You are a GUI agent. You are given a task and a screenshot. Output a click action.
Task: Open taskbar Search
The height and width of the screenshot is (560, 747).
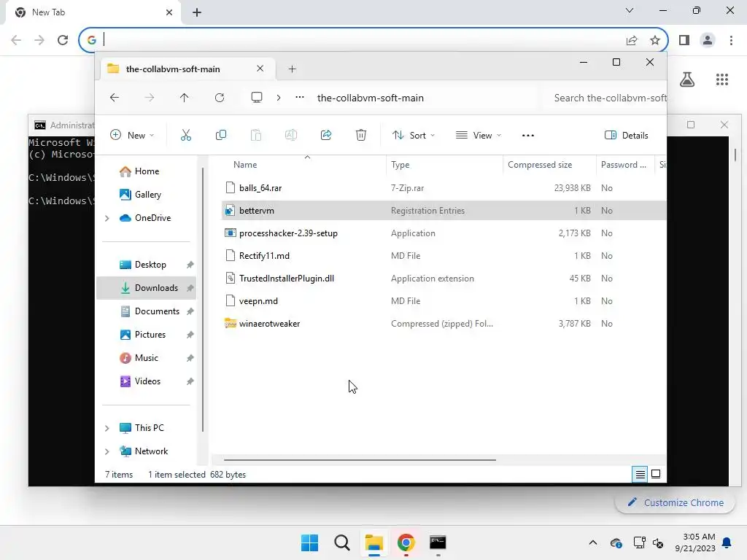pos(341,542)
